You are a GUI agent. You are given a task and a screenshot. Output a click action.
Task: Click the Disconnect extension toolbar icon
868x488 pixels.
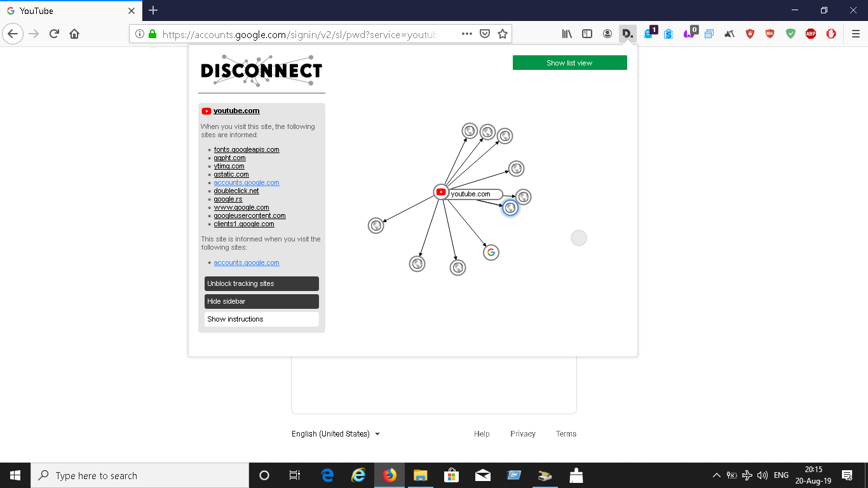628,34
